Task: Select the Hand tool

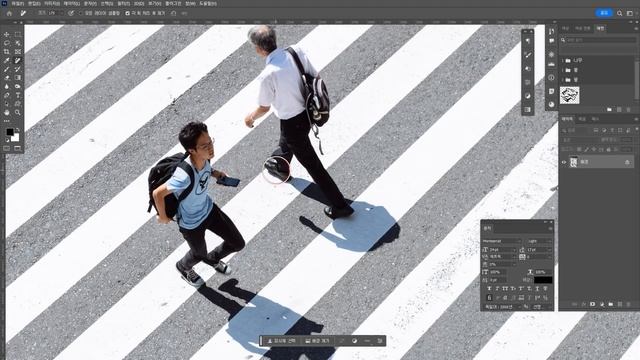Action: (7, 112)
